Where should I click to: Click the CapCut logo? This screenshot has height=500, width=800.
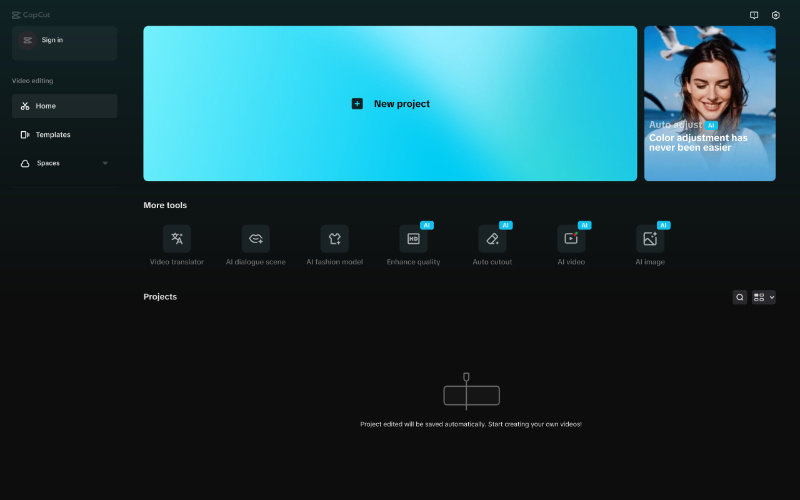(31, 15)
